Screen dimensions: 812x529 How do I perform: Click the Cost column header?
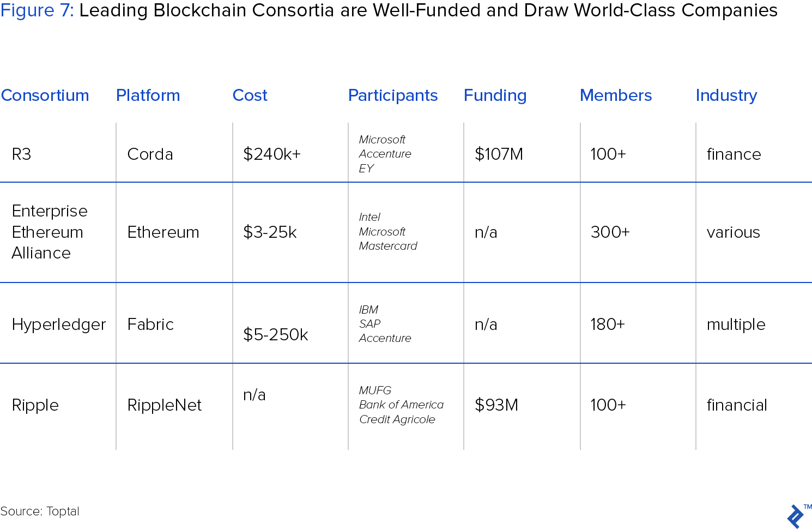(x=250, y=95)
